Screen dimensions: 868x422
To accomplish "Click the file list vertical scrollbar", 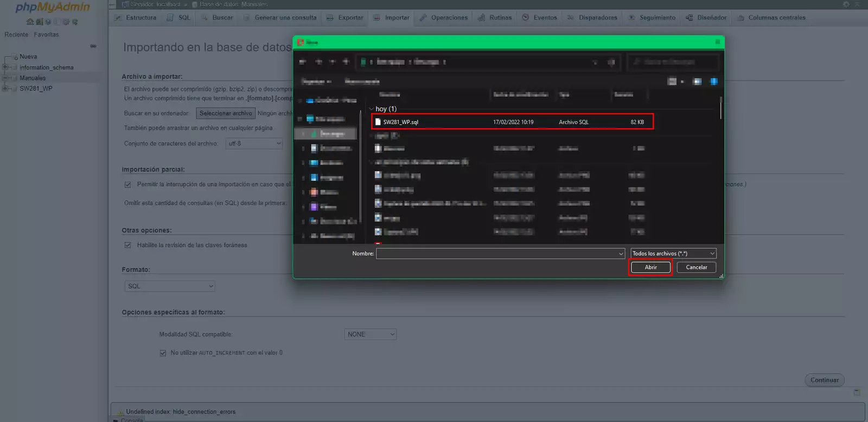I will coord(720,109).
